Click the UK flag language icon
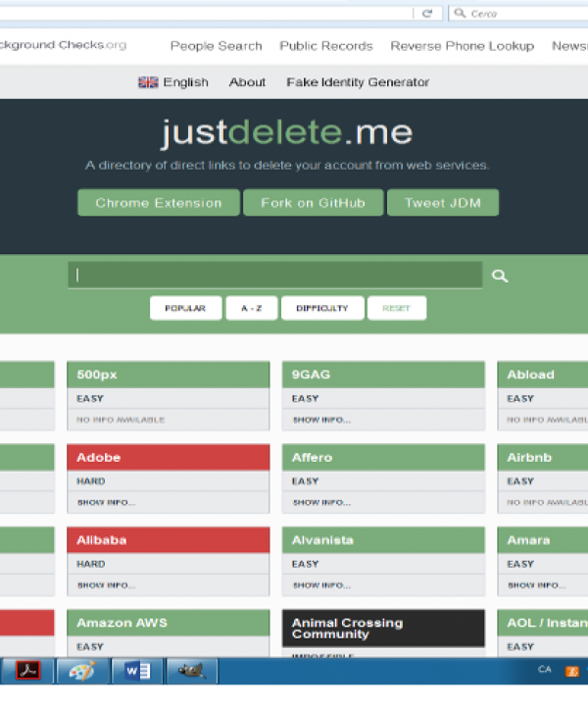 (x=148, y=82)
